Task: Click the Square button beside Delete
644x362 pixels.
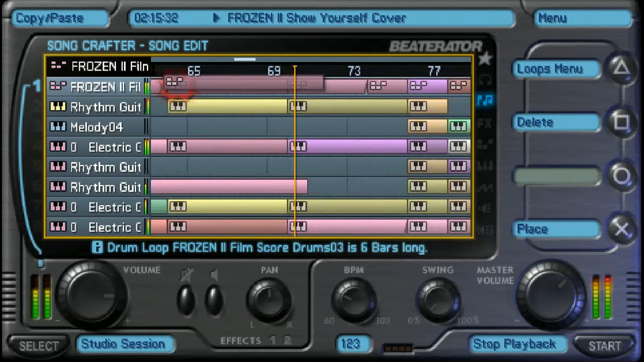Action: pos(621,122)
